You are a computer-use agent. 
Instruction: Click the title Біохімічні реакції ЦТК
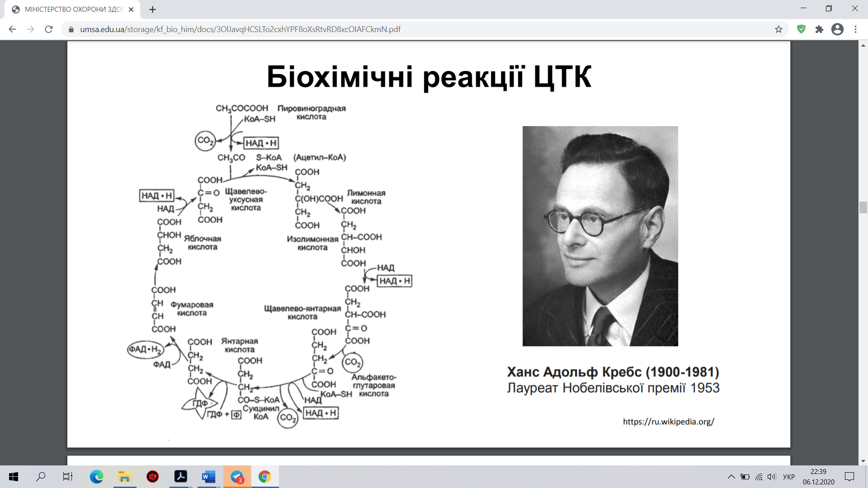[x=429, y=77]
